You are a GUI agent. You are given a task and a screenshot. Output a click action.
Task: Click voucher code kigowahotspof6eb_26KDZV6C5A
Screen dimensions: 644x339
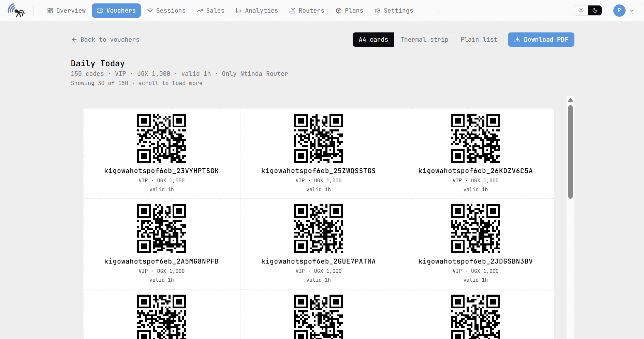coord(475,171)
